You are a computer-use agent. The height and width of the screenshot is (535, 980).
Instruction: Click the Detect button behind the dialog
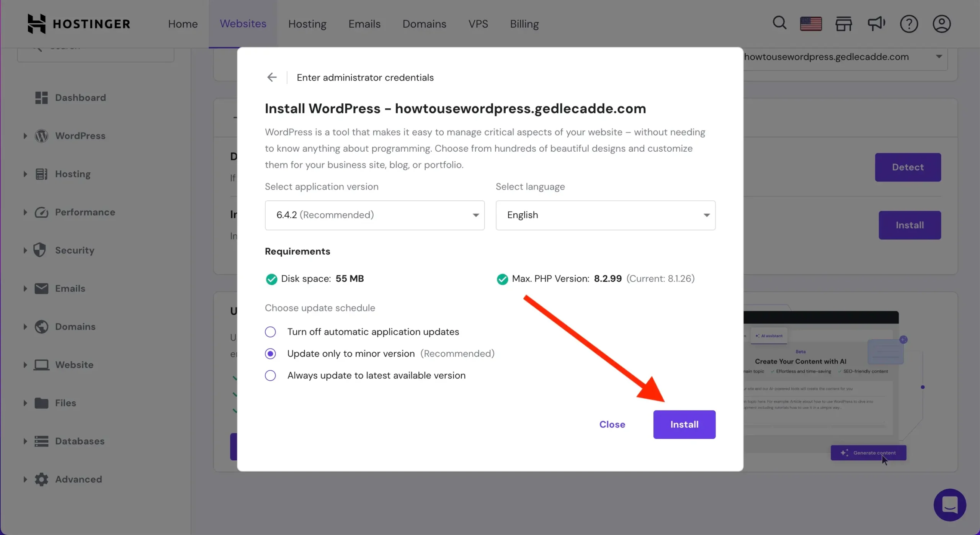click(x=908, y=167)
